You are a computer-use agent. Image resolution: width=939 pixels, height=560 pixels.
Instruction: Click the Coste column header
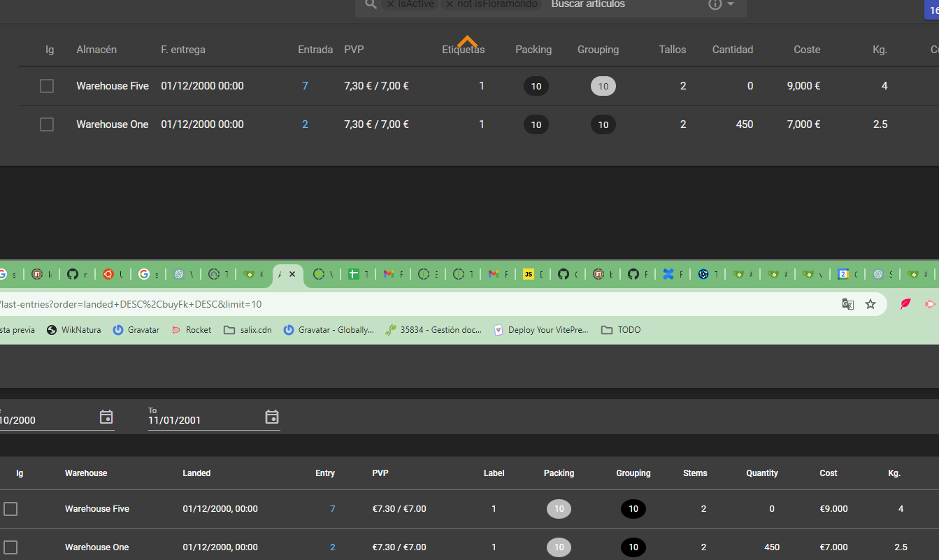pos(807,50)
